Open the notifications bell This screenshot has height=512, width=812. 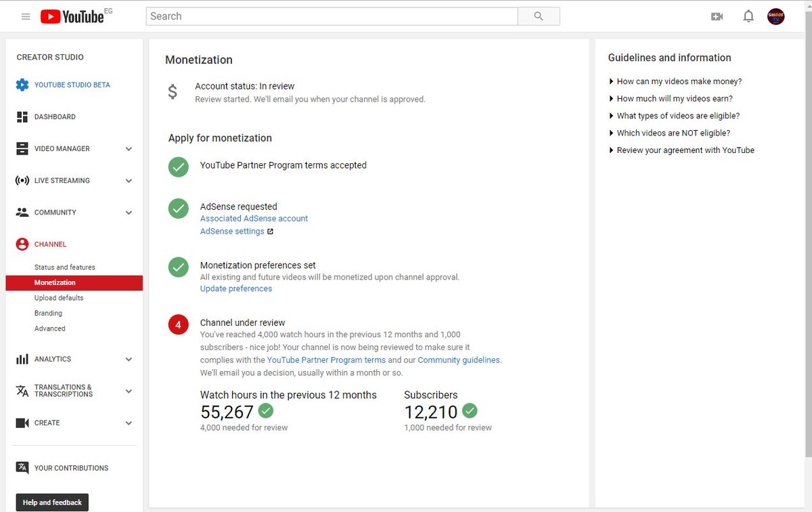(748, 16)
